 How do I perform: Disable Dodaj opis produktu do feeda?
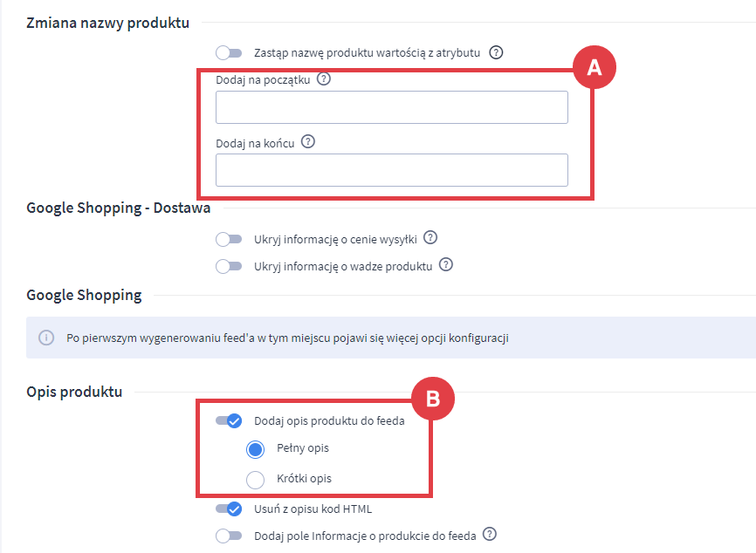tap(229, 421)
